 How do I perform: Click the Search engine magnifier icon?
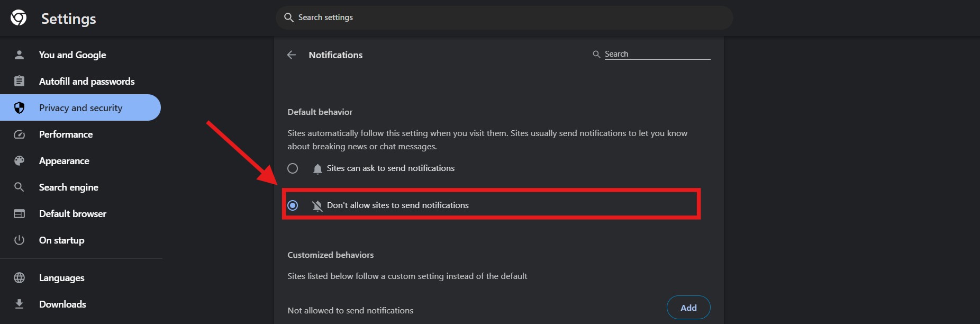(x=19, y=187)
